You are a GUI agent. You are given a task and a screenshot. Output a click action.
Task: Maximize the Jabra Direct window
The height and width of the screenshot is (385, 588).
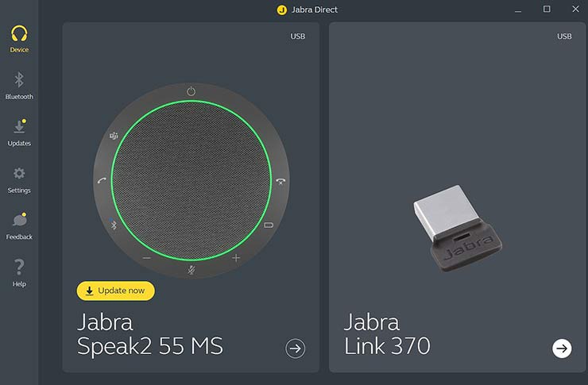[547, 10]
